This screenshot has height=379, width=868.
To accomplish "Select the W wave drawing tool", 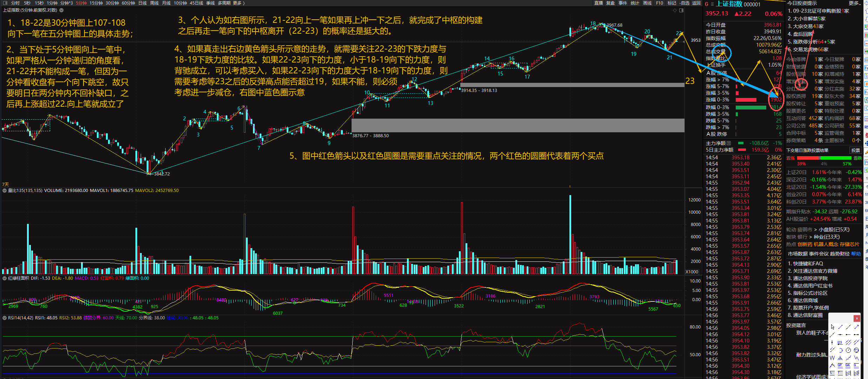I will point(832,358).
